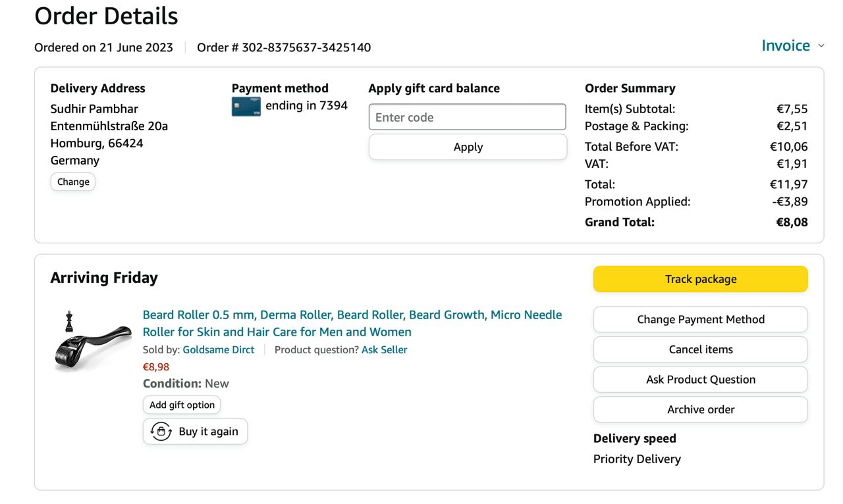Image resolution: width=843 pixels, height=504 pixels.
Task: Click the Buy it again cart icon
Action: pyautogui.click(x=161, y=432)
